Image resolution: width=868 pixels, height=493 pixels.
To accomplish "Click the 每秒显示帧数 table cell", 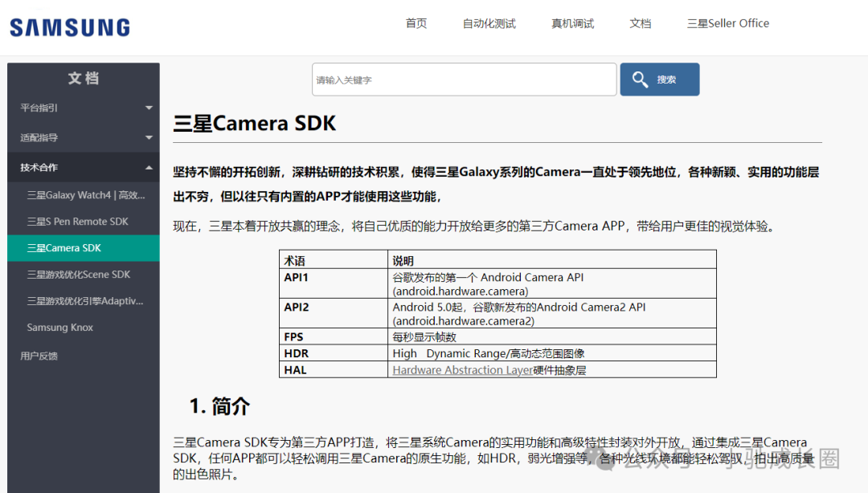I will point(552,337).
